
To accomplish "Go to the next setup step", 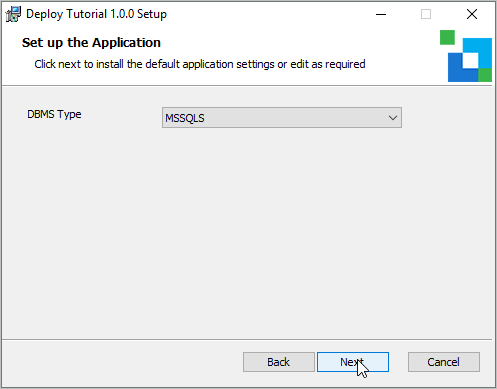I will click(353, 362).
